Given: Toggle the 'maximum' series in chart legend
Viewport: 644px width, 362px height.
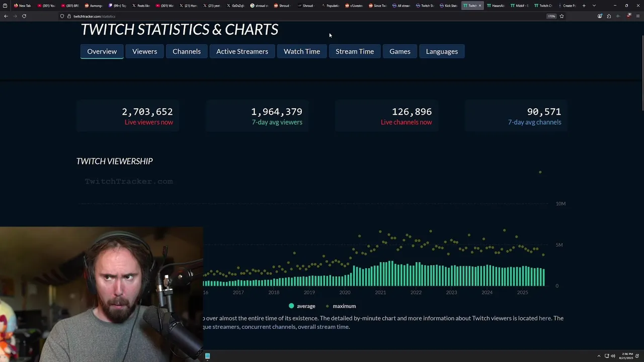Looking at the screenshot, I should 341,306.
